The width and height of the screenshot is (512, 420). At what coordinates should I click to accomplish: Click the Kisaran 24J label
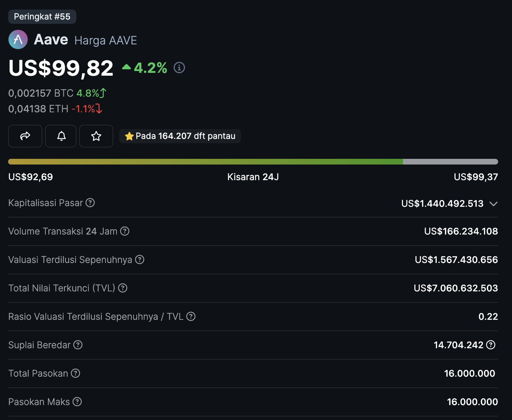(x=253, y=177)
